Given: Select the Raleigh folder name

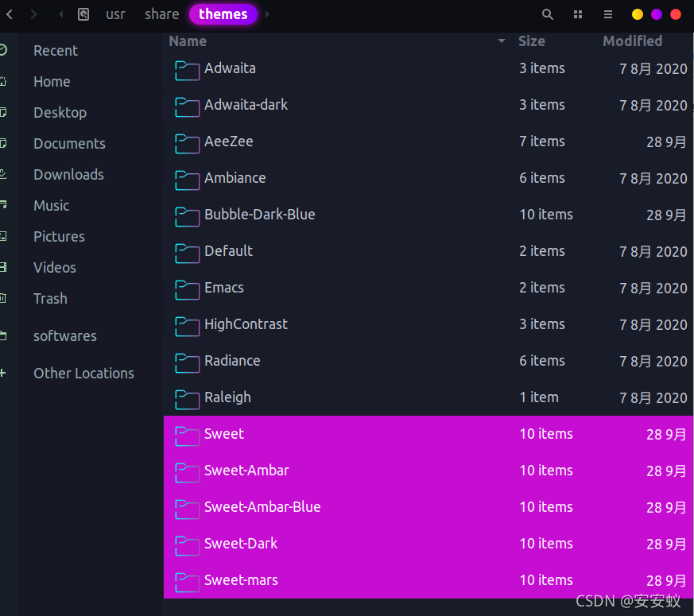Looking at the screenshot, I should tap(227, 397).
